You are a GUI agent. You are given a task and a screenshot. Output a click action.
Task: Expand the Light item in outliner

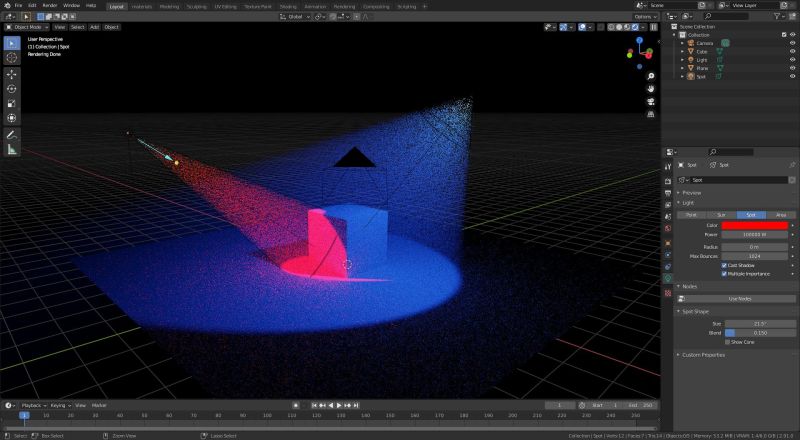click(683, 60)
